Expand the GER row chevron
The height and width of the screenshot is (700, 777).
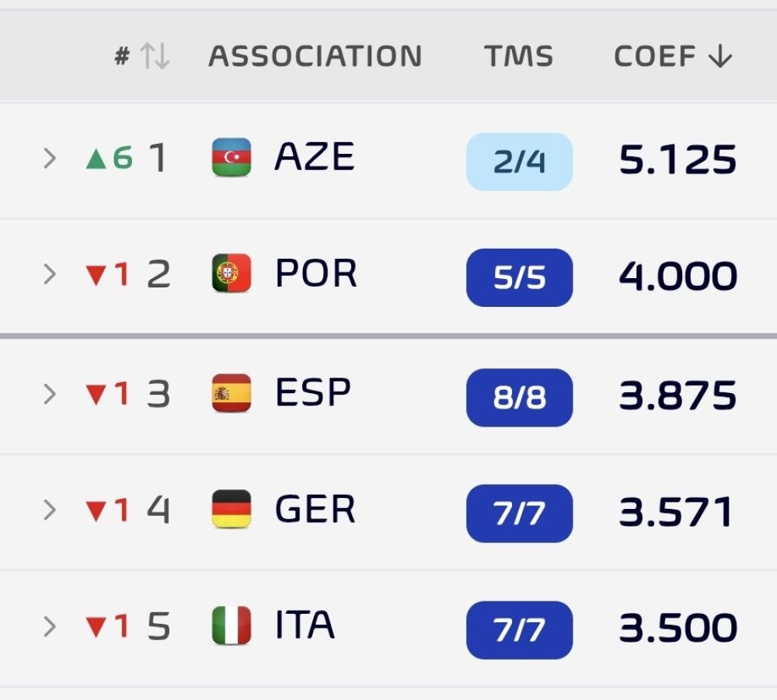50,510
